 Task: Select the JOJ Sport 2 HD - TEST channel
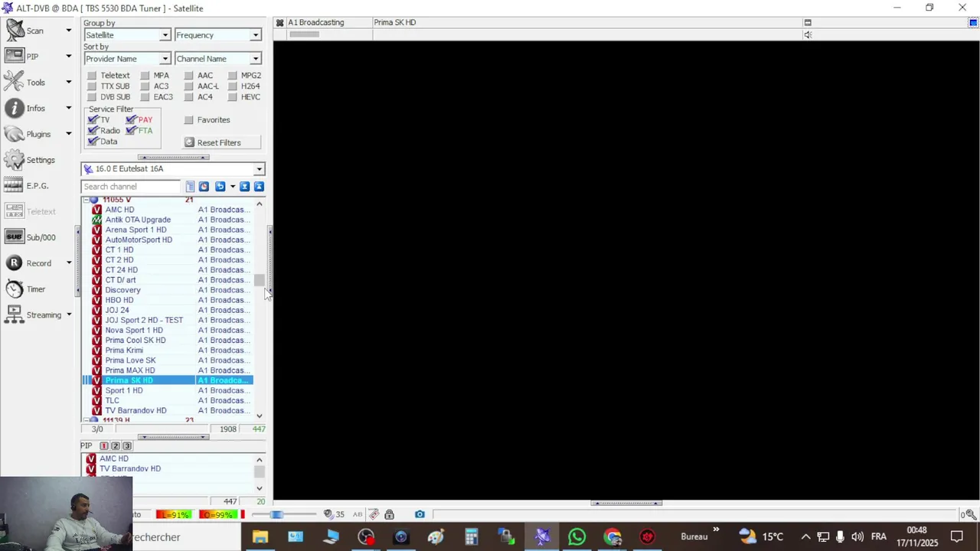(x=144, y=320)
